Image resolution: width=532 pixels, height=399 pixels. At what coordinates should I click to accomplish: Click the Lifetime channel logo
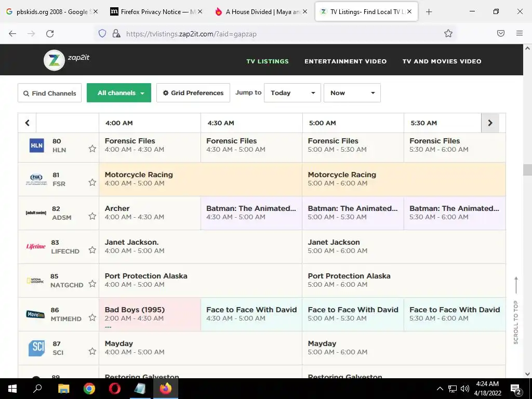tap(36, 246)
